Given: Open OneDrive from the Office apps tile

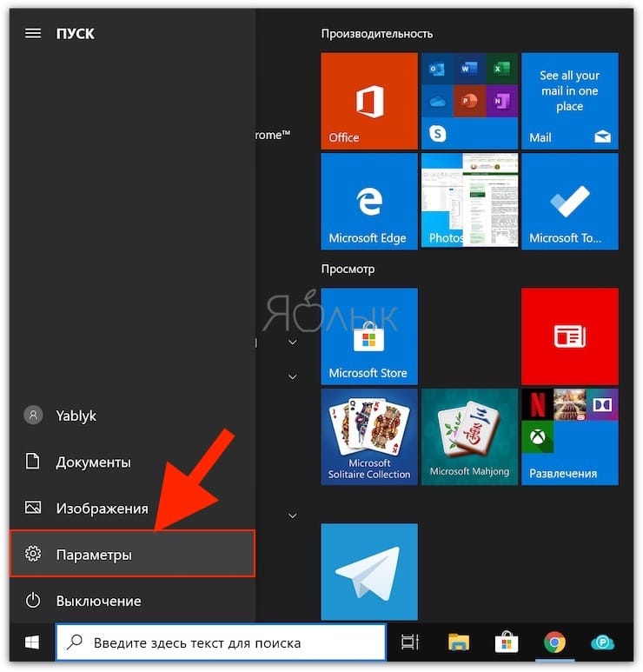Looking at the screenshot, I should click(437, 101).
